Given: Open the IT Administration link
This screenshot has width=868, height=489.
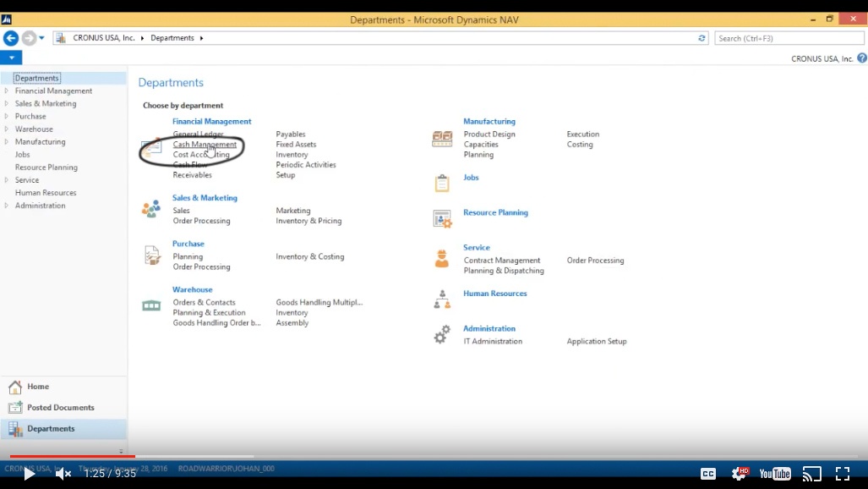Looking at the screenshot, I should click(x=493, y=342).
